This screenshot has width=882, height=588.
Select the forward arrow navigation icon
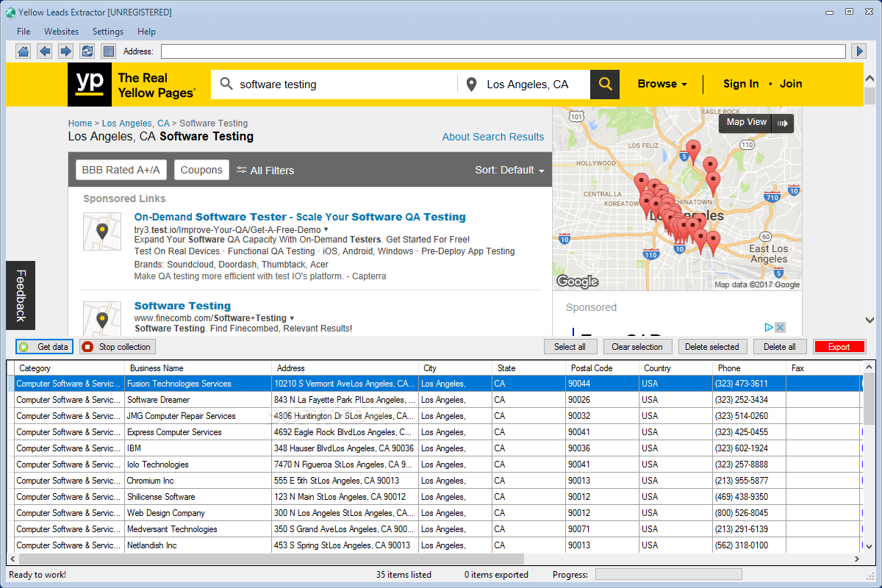click(x=65, y=51)
